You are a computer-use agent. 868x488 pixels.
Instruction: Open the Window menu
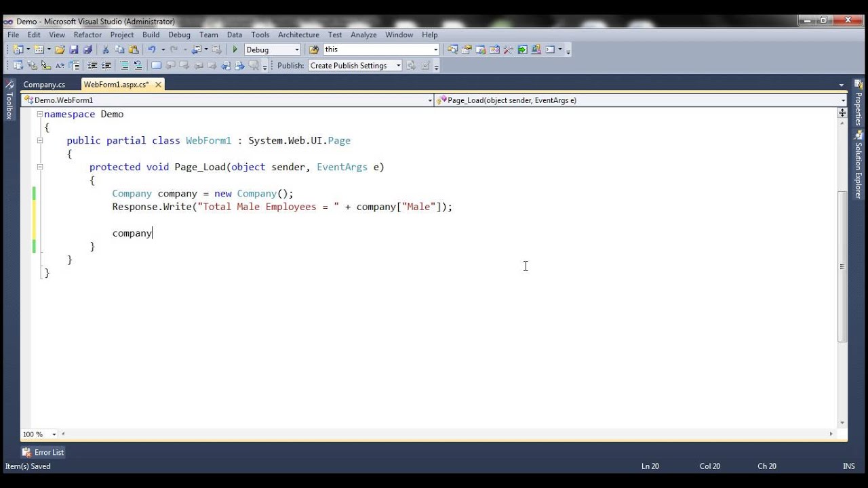point(399,35)
